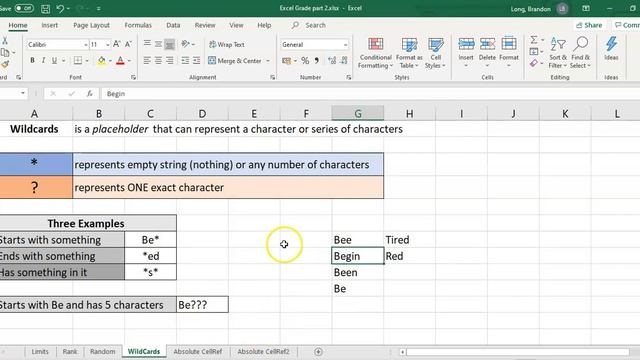The image size is (640, 360).
Task: Click Decrease Decimal icon
Action: 344,61
